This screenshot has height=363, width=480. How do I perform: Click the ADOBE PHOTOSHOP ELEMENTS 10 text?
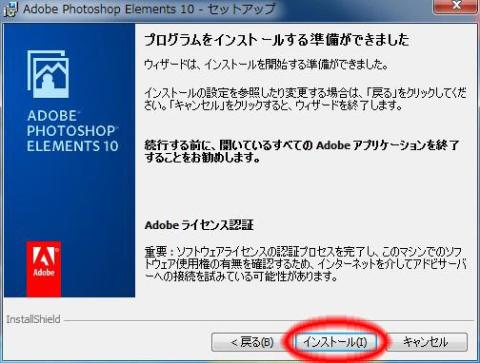(72, 131)
